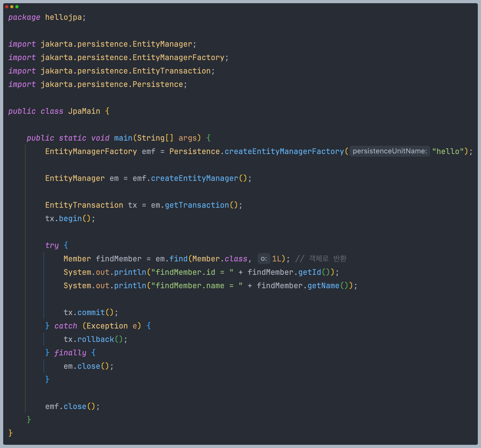Click the yellow minimize dot

(12, 7)
